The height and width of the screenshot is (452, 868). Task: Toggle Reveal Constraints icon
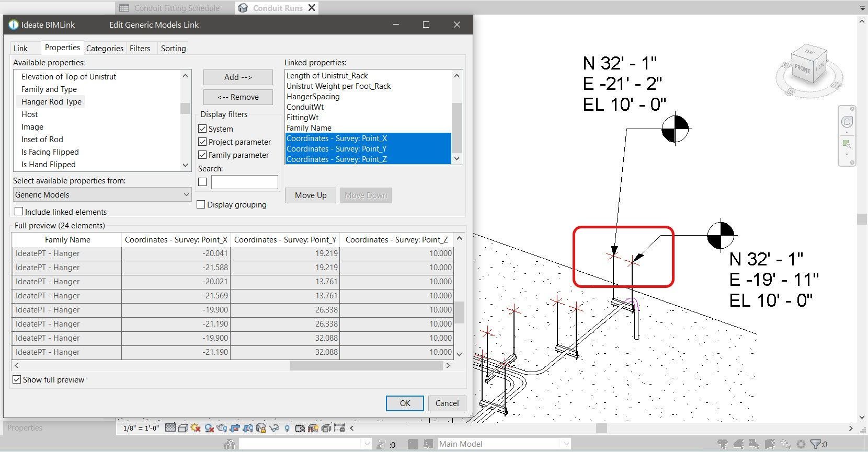point(339,428)
